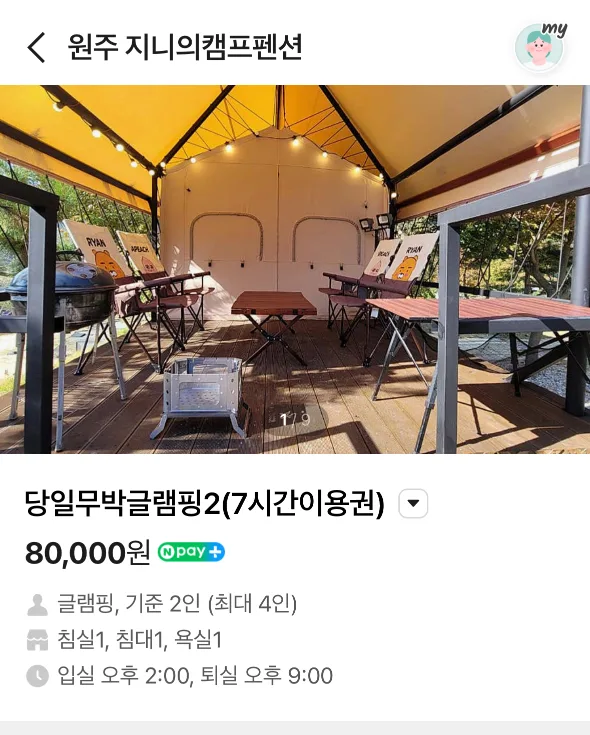Open the glamping deck main photo
The height and width of the screenshot is (735, 590).
click(295, 269)
